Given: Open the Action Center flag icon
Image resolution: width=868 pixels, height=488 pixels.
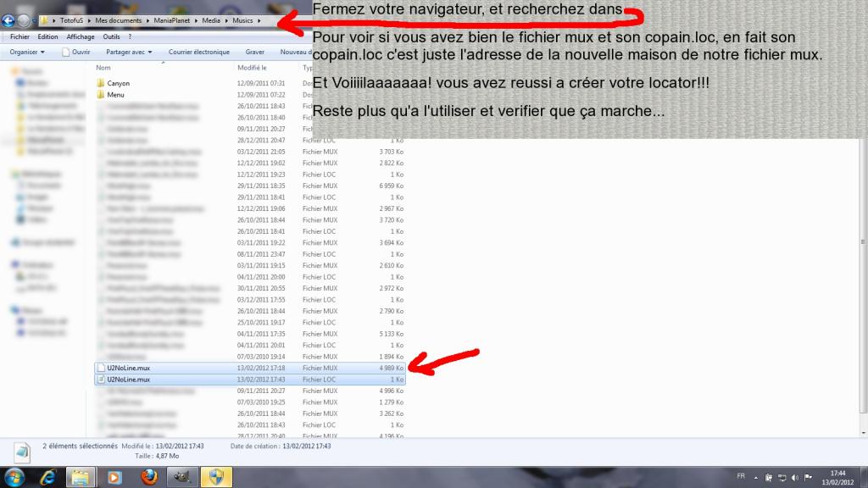Looking at the screenshot, I should (808, 478).
